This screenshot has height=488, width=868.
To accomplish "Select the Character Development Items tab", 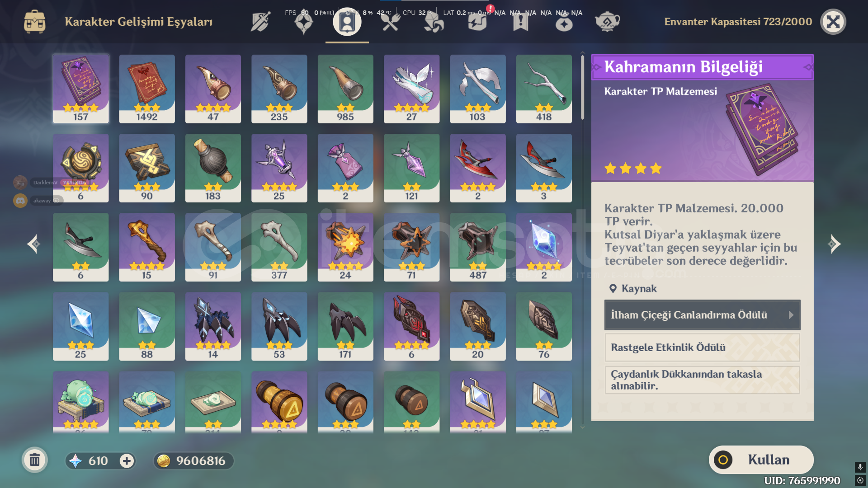I will tap(347, 22).
